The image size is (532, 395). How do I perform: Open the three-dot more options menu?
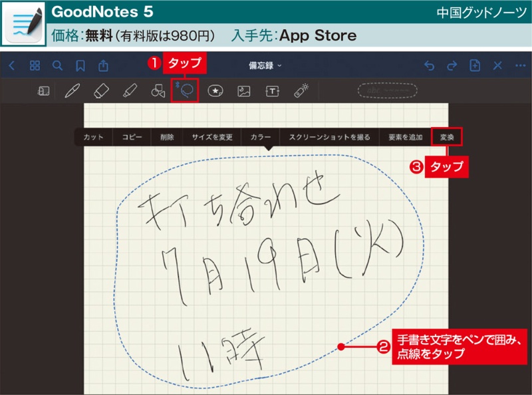520,65
